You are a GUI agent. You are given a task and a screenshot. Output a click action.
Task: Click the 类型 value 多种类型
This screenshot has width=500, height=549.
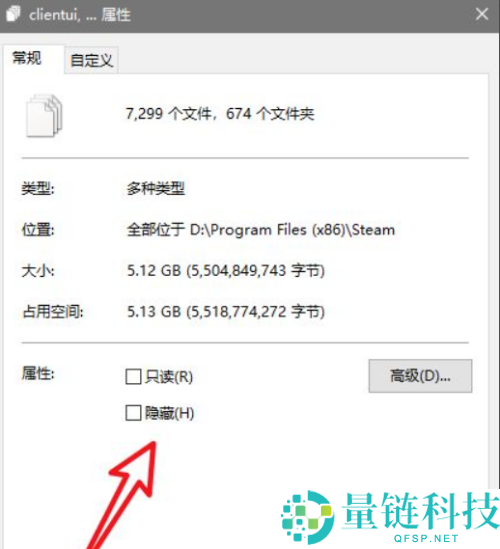[155, 189]
